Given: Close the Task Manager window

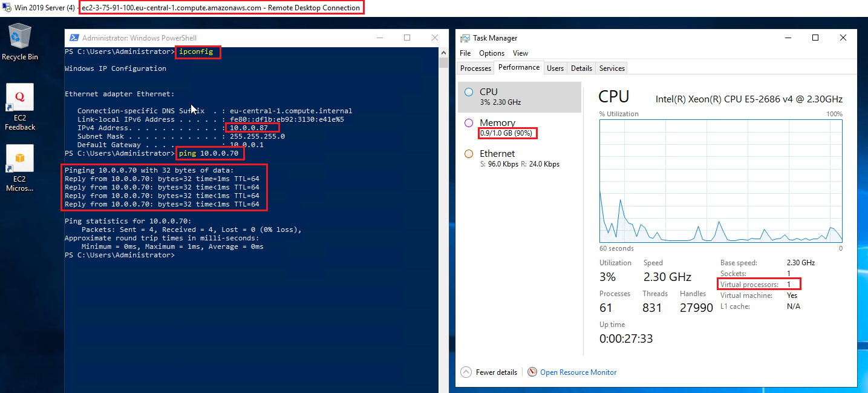Looking at the screenshot, I should 843,38.
